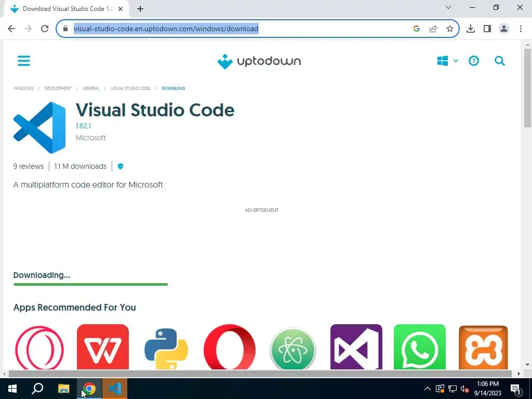The height and width of the screenshot is (399, 532).
Task: Close the Download Visual Studio Code tab
Action: click(121, 9)
